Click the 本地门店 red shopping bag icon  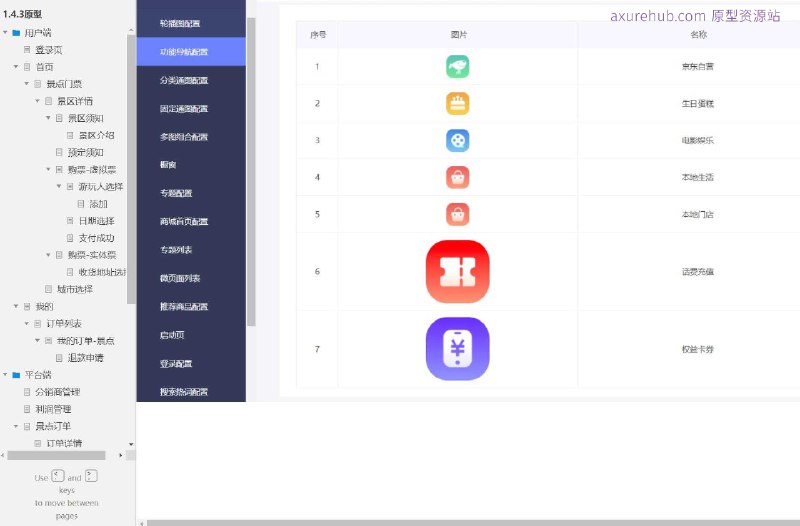point(458,214)
